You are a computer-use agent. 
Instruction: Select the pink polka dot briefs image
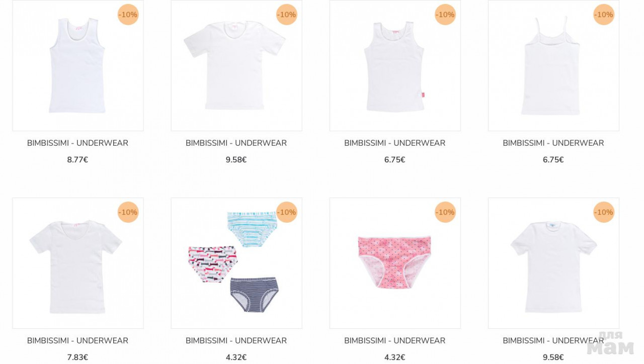pyautogui.click(x=395, y=263)
